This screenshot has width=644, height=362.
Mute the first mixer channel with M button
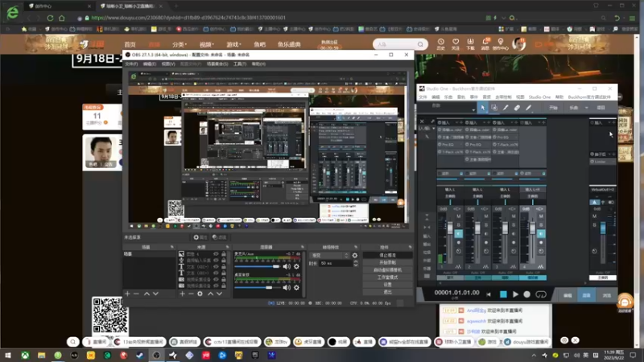(x=459, y=216)
